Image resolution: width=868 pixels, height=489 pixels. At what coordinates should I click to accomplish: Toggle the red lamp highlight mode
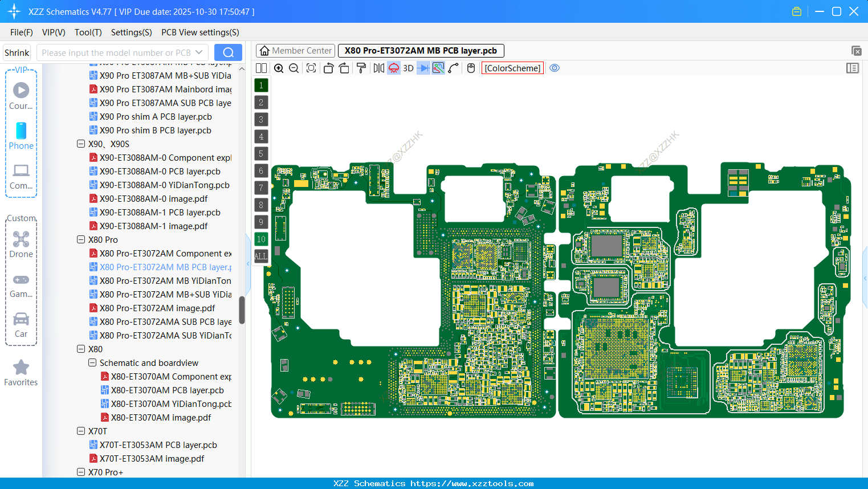393,68
